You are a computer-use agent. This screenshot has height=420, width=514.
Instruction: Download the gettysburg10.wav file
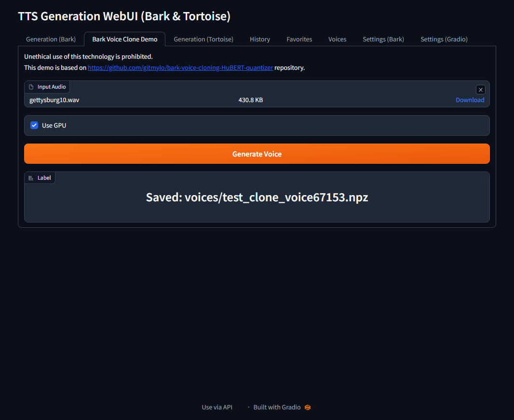point(470,100)
